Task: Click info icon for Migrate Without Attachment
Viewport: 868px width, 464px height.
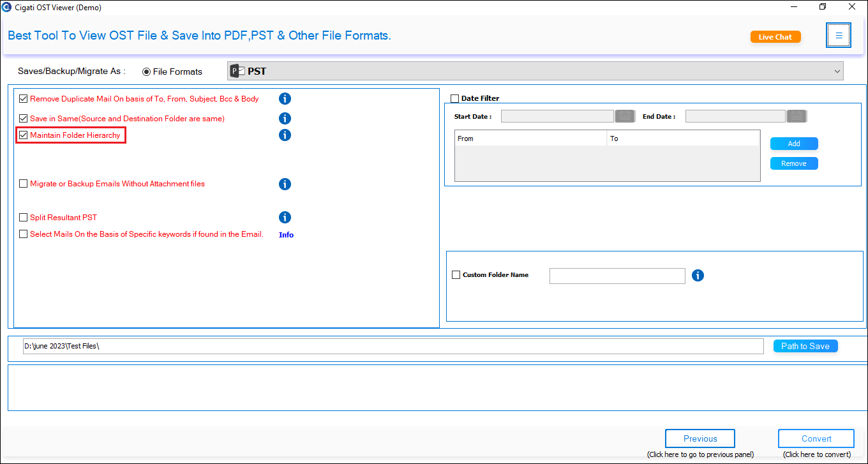Action: pyautogui.click(x=285, y=184)
